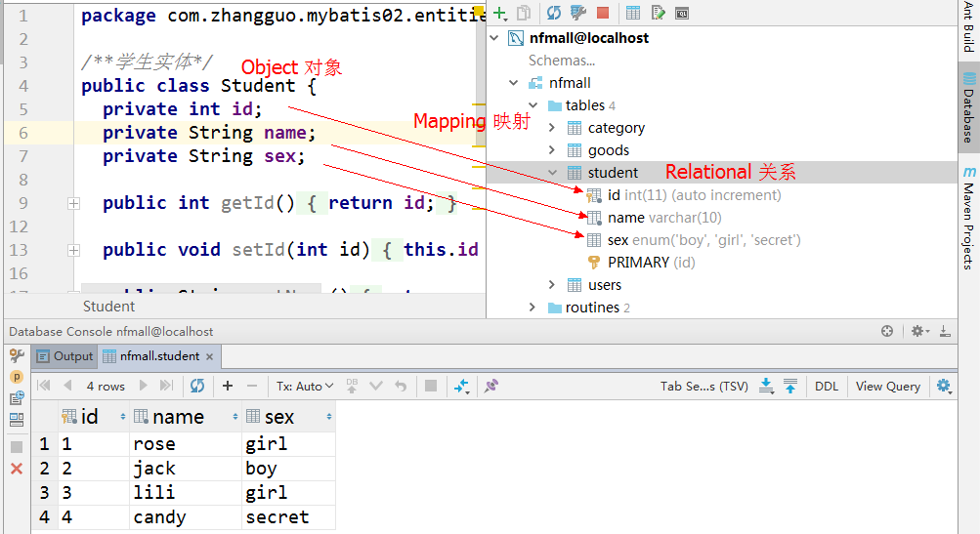Open console settings gear icon
980x534 pixels.
[918, 331]
